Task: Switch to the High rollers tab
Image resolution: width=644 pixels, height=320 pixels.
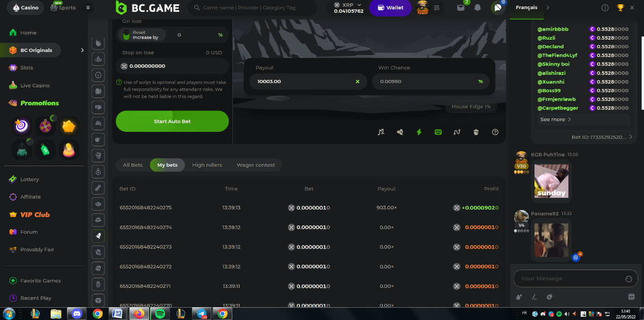Action: 207,165
